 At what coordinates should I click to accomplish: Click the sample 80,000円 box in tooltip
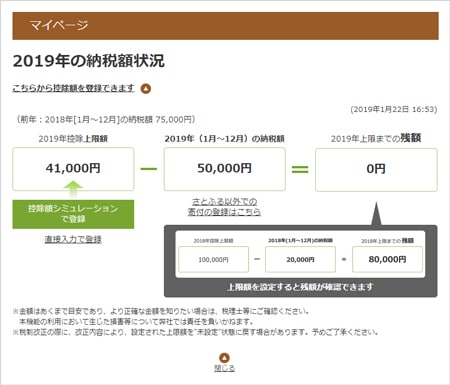387,259
